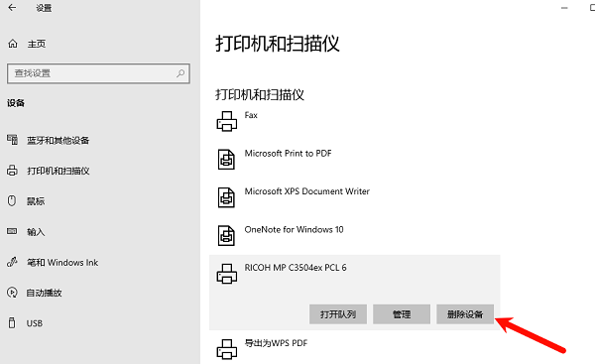Viewport: 595px width, 364px height.
Task: Select the 输入 keyboard icon
Action: pyautogui.click(x=12, y=231)
